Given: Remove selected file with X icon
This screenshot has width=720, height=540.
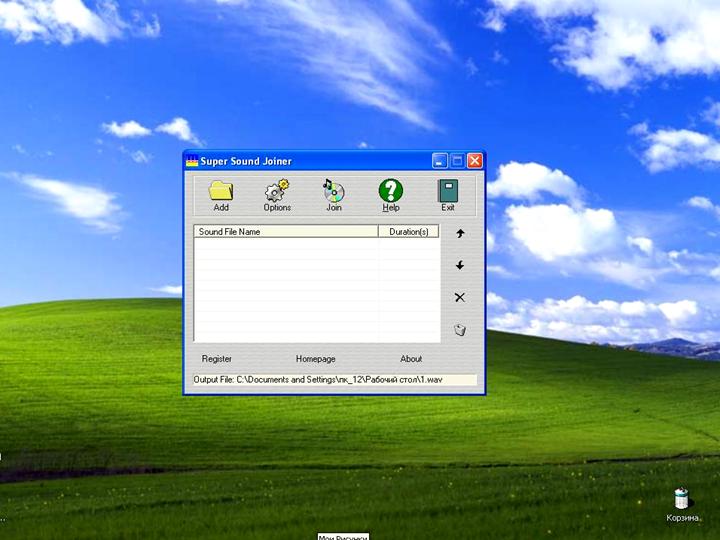Looking at the screenshot, I should (460, 298).
